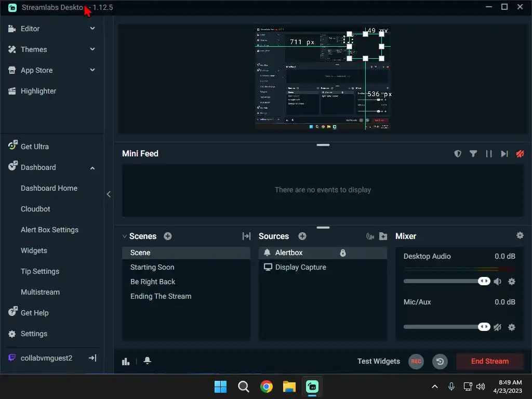This screenshot has width=532, height=399.
Task: Open notifications bell in footer
Action: [147, 361]
